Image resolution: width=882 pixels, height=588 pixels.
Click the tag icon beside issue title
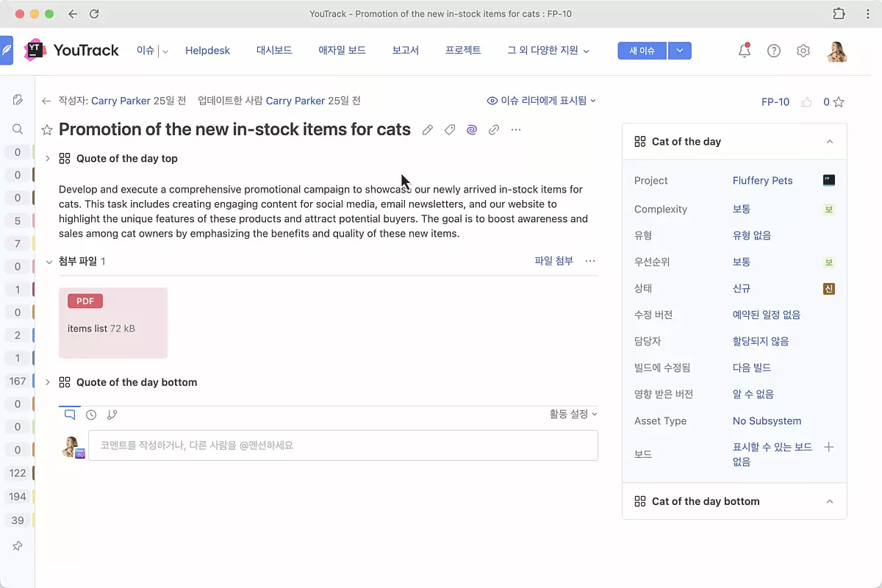pyautogui.click(x=449, y=130)
